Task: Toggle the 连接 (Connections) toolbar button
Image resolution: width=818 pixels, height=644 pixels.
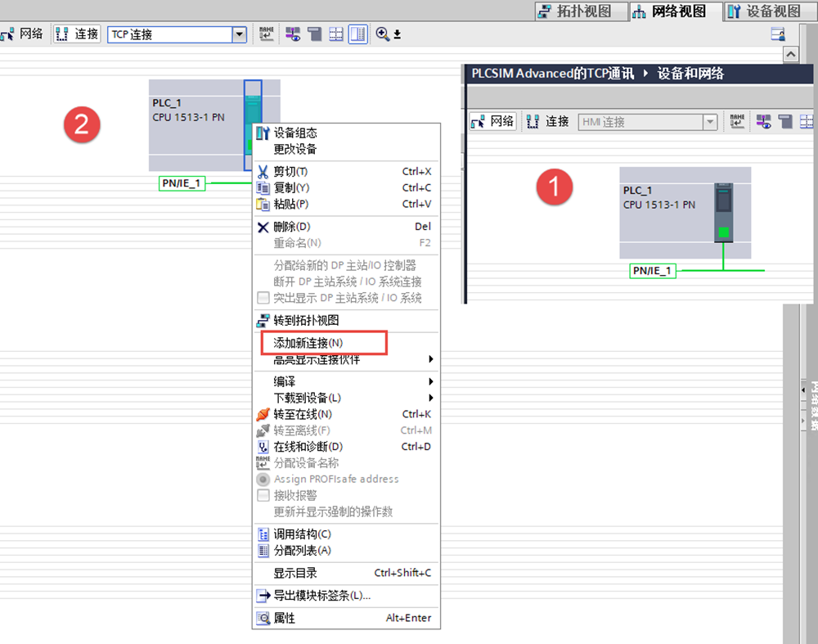Action: (x=77, y=34)
